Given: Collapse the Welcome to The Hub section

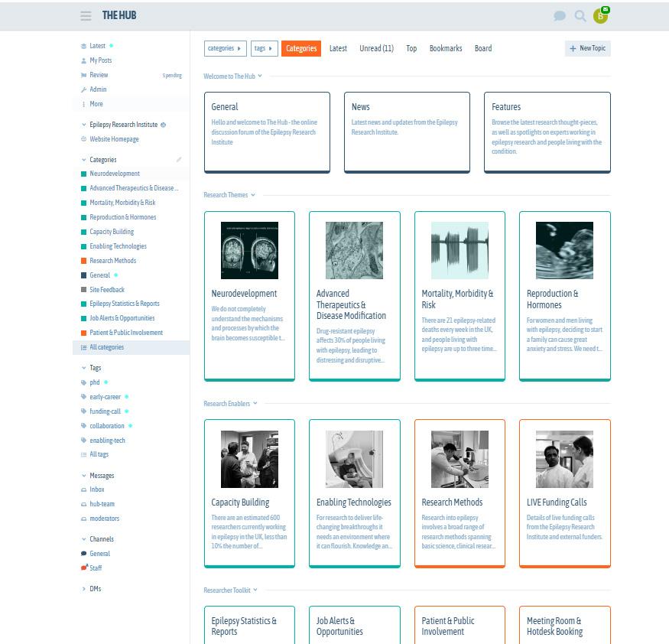Looking at the screenshot, I should [x=233, y=76].
